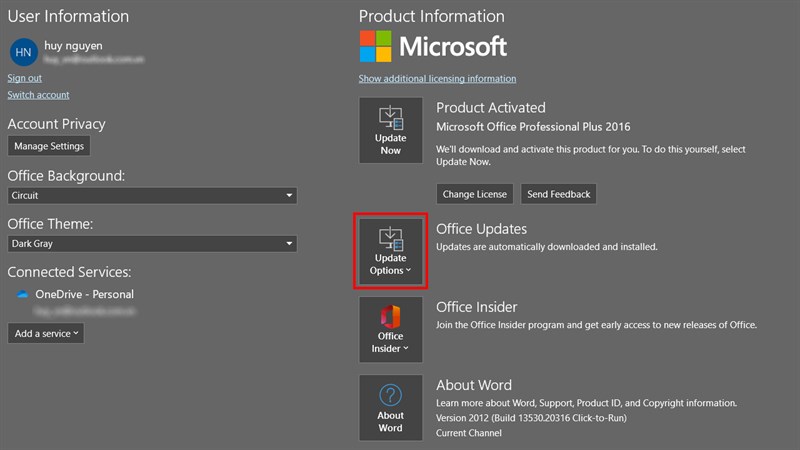Click the Update Now icon button

pyautogui.click(x=391, y=131)
